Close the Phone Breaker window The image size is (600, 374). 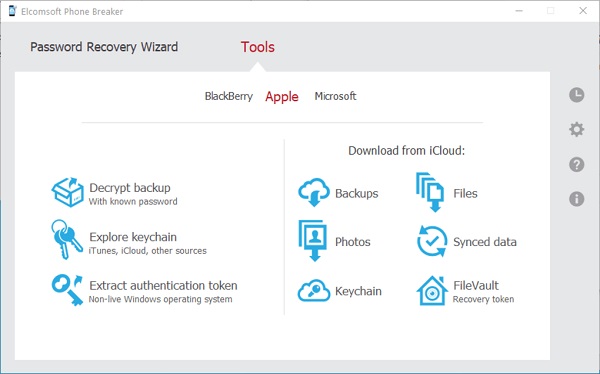tap(583, 11)
